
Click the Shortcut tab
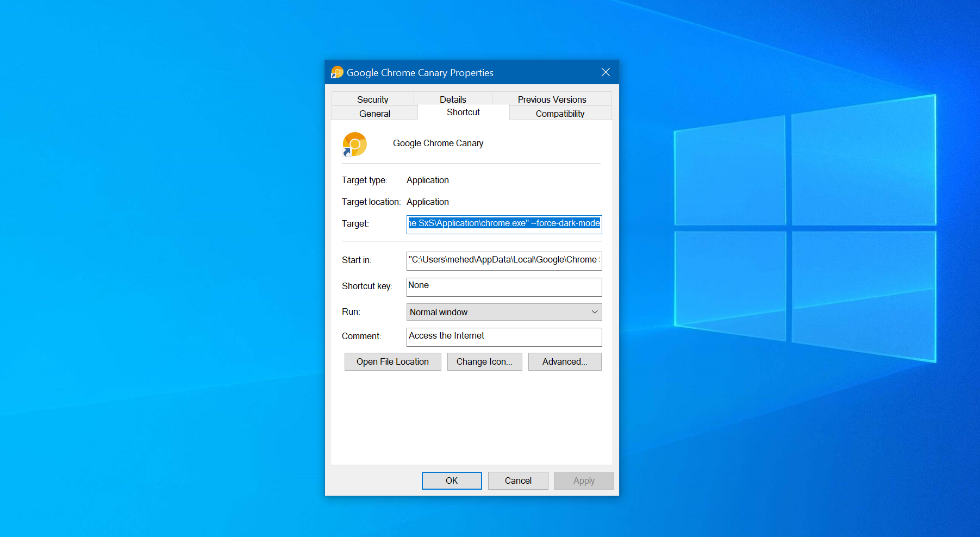[463, 113]
